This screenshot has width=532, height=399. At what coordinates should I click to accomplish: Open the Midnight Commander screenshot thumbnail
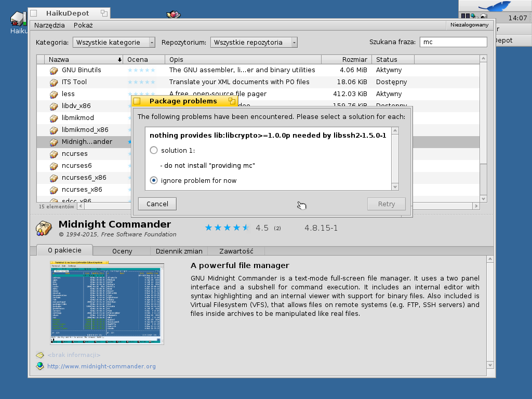pos(107,303)
